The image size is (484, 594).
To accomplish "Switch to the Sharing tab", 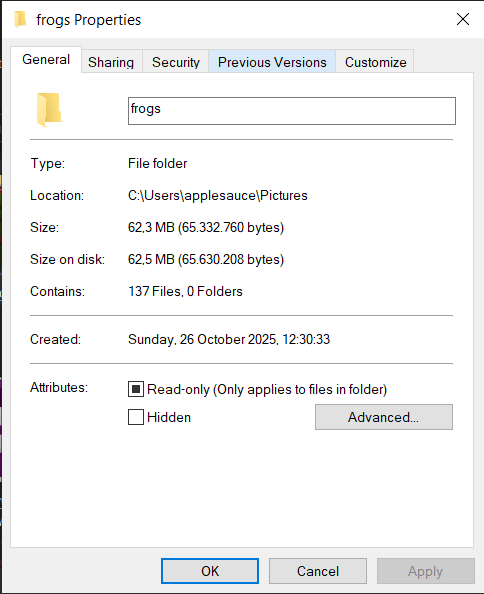I will coord(111,62).
